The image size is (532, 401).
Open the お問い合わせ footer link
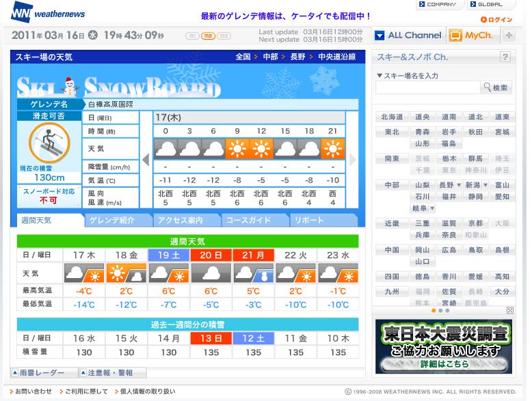(x=34, y=391)
